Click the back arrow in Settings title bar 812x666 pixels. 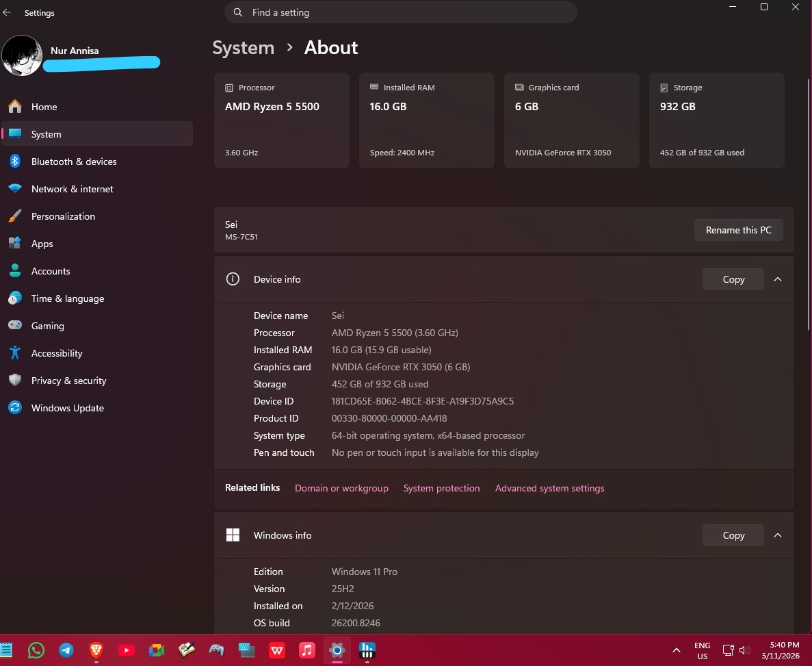click(x=7, y=12)
